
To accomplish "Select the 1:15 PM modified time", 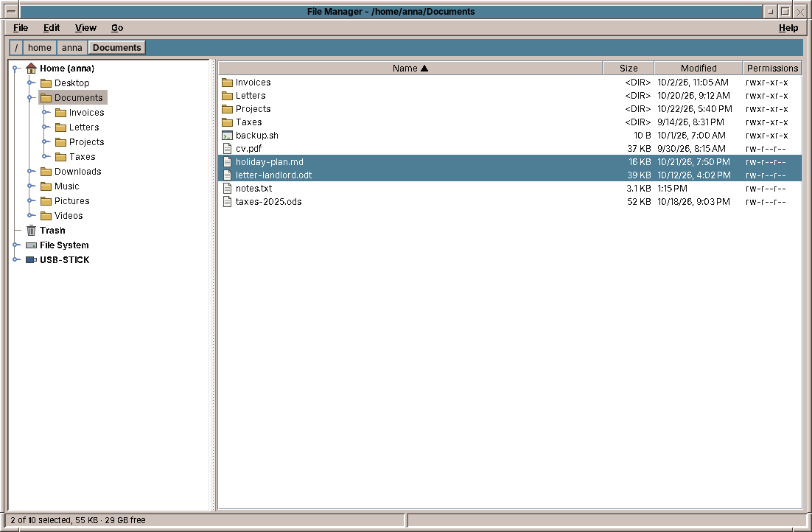I will pyautogui.click(x=672, y=189).
